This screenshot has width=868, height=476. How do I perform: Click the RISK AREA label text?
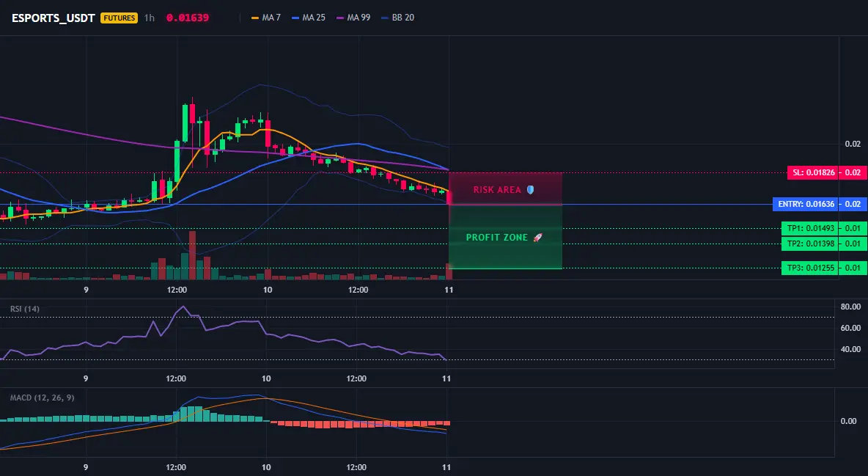(x=497, y=189)
